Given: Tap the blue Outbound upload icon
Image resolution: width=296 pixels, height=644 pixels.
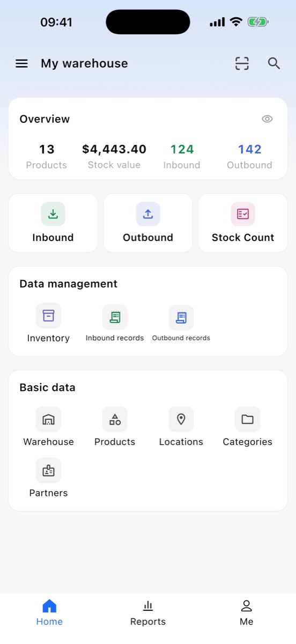Looking at the screenshot, I should point(148,214).
